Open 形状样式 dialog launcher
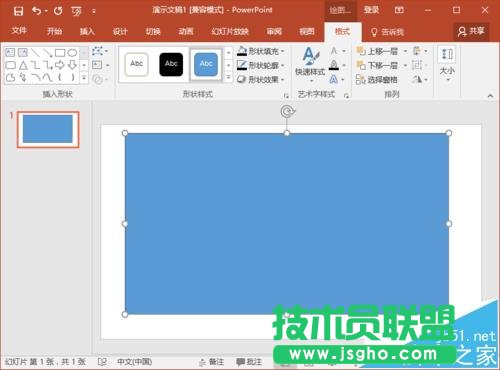The width and height of the screenshot is (500, 370). point(286,96)
